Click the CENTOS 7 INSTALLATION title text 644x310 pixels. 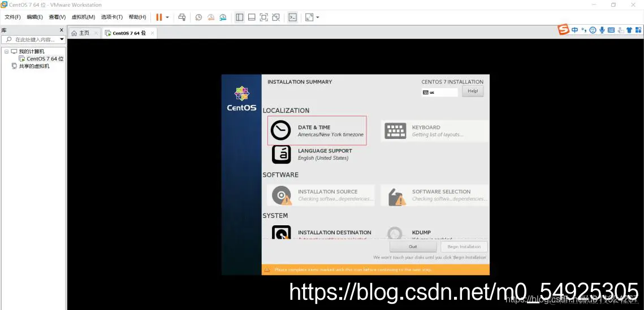click(x=452, y=82)
